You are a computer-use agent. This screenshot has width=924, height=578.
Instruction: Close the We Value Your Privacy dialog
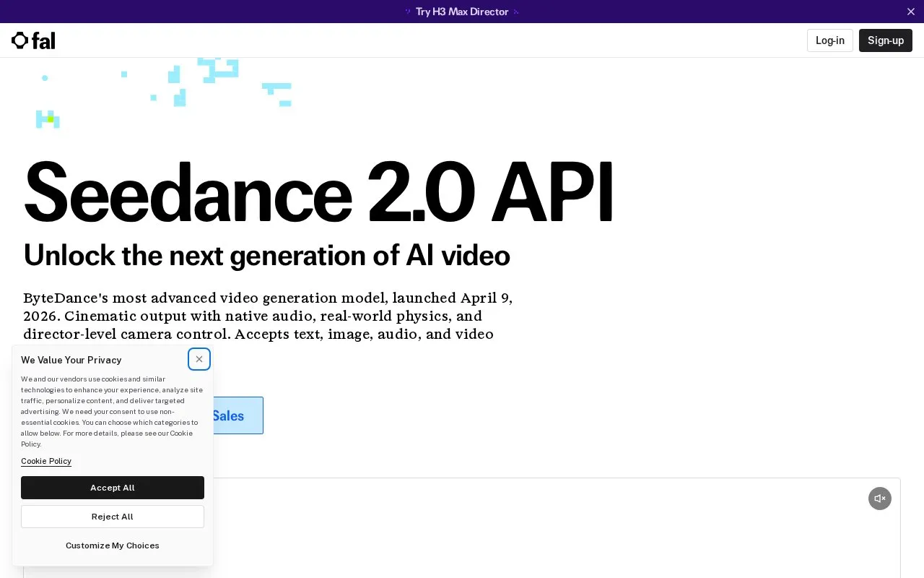click(x=199, y=359)
